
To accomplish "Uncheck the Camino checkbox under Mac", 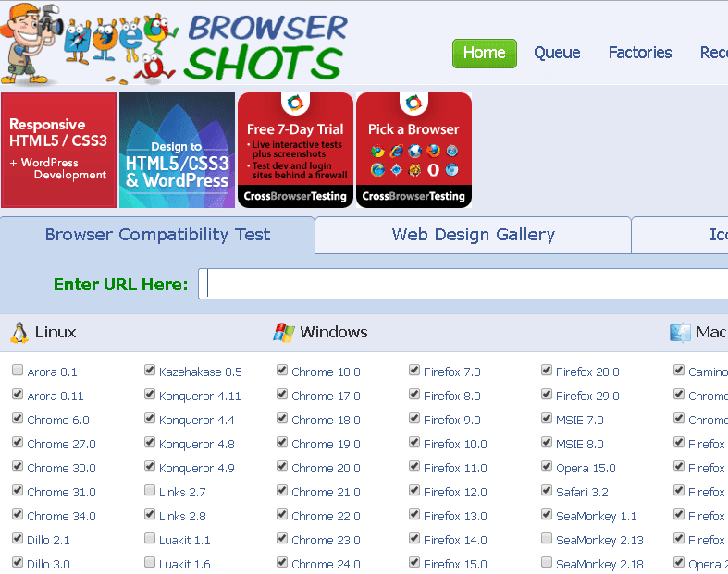I will coord(679,371).
